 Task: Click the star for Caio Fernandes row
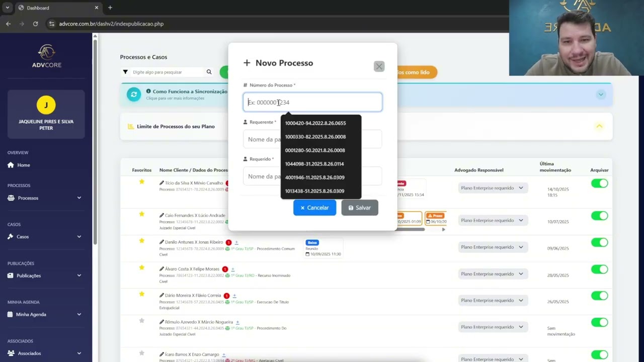click(142, 214)
